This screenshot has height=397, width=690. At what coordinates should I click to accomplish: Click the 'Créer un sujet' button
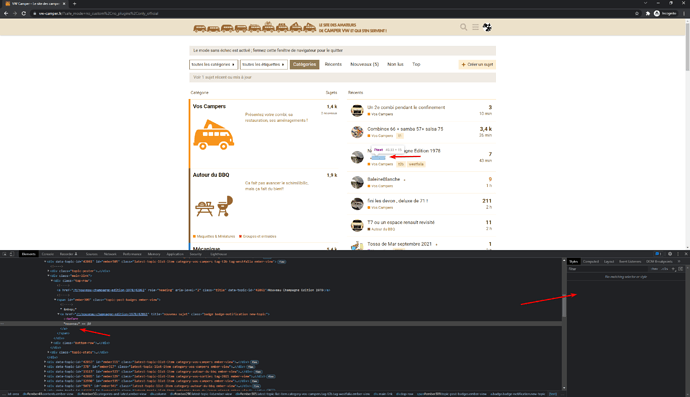[x=477, y=64]
